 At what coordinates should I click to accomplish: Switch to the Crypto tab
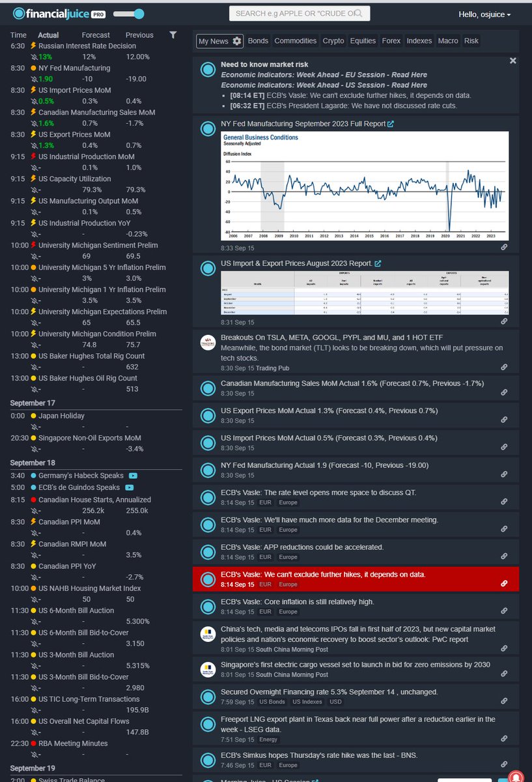click(x=333, y=40)
